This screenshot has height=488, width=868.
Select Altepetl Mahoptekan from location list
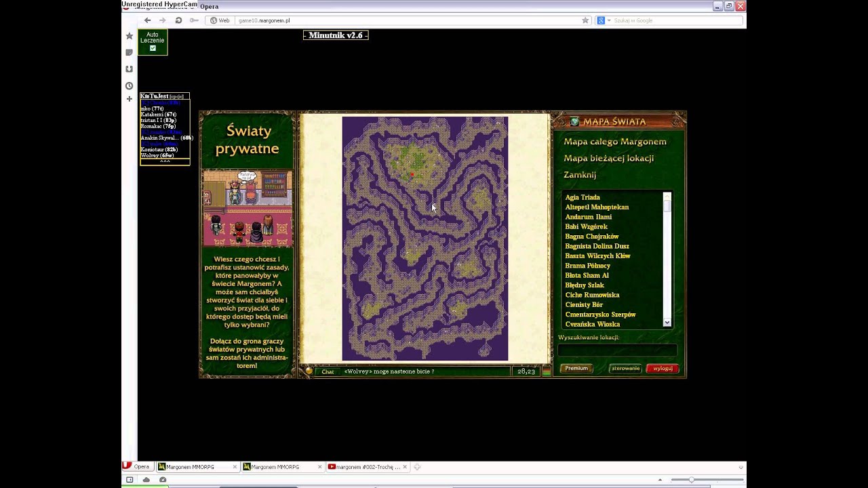[597, 207]
